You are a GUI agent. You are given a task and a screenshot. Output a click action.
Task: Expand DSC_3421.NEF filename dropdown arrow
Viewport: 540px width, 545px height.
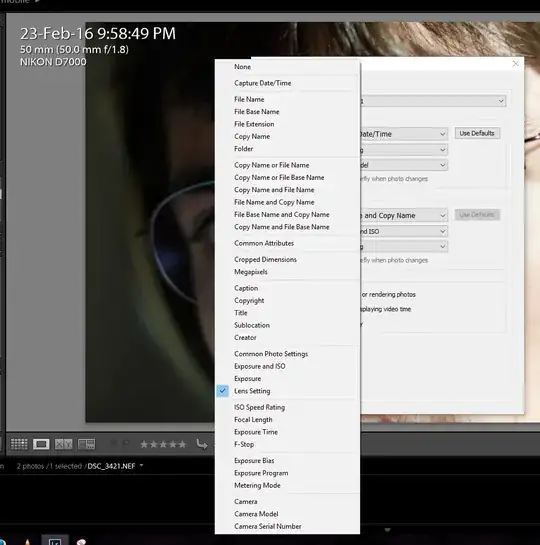pyautogui.click(x=141, y=465)
